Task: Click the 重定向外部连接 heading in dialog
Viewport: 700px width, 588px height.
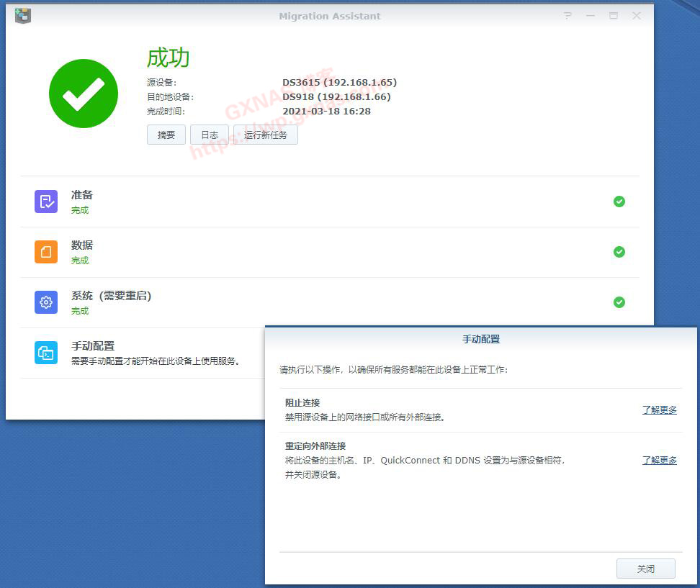Action: (x=315, y=446)
